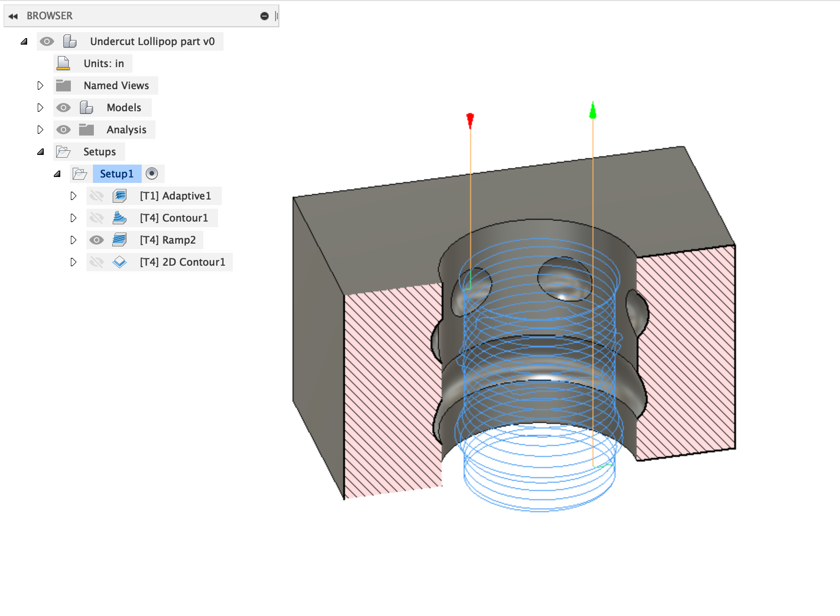Activate Setup1 using its radio button

(152, 174)
